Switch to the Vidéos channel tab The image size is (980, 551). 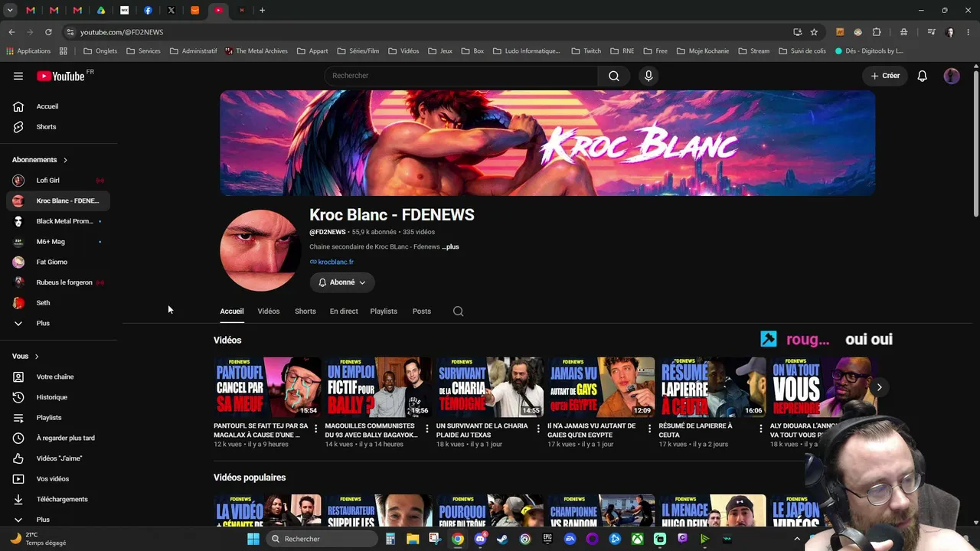(269, 311)
